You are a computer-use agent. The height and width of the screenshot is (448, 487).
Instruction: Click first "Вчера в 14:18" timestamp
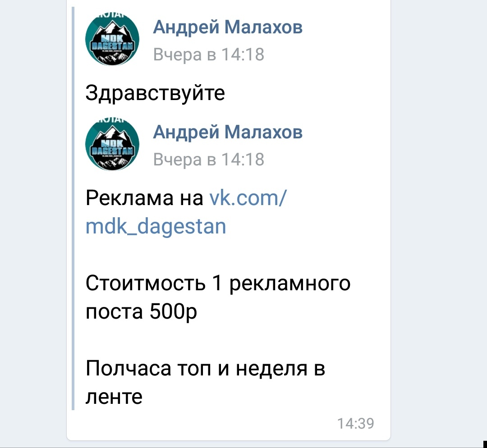pyautogui.click(x=208, y=55)
